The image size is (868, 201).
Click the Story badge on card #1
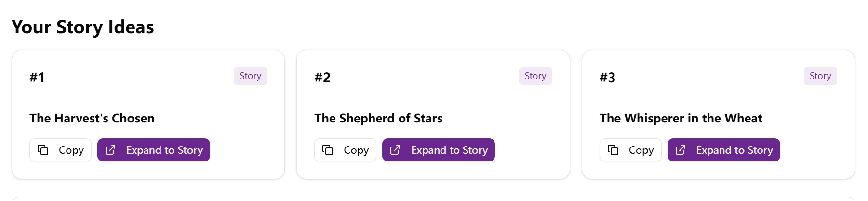[250, 76]
